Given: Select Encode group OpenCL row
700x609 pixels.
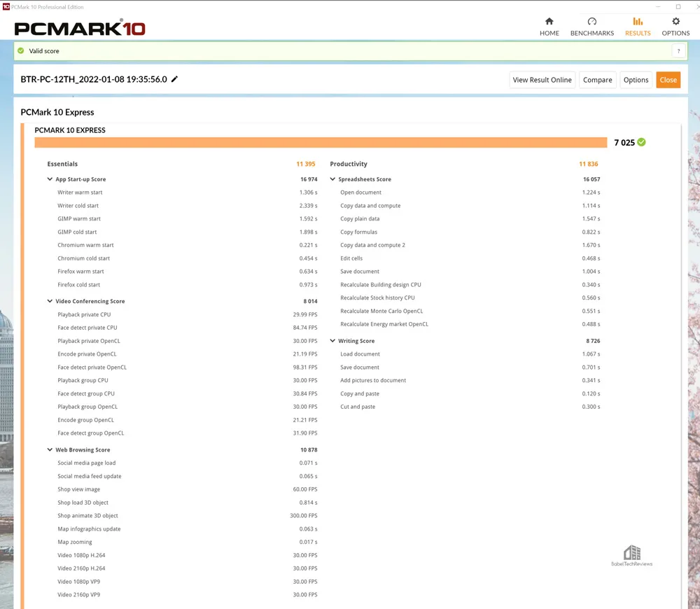Looking at the screenshot, I should pyautogui.click(x=187, y=420).
